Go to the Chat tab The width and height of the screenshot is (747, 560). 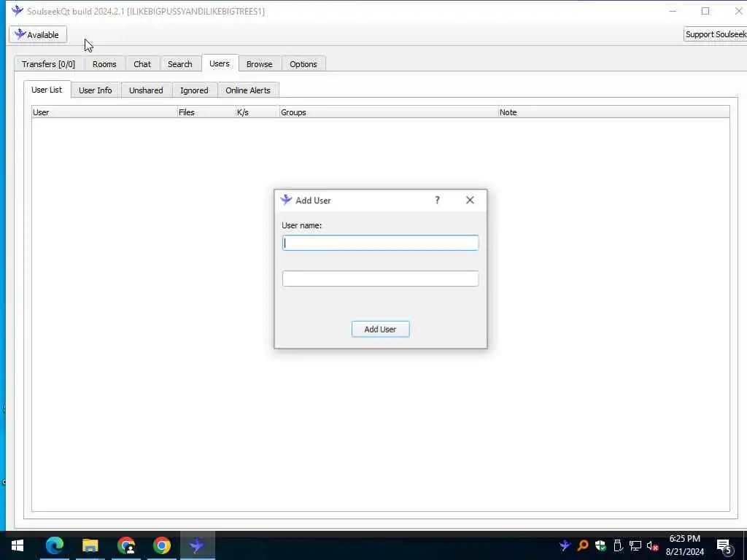pos(142,64)
